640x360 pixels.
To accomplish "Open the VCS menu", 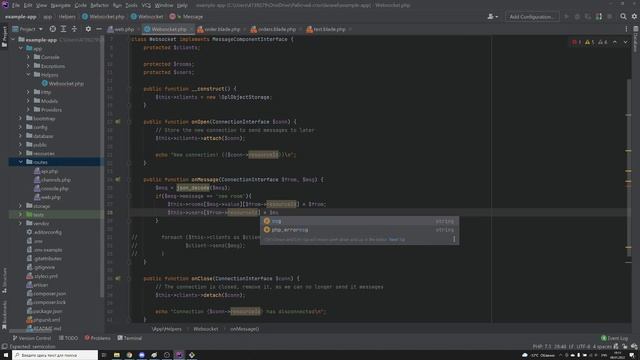I will tap(146, 5).
